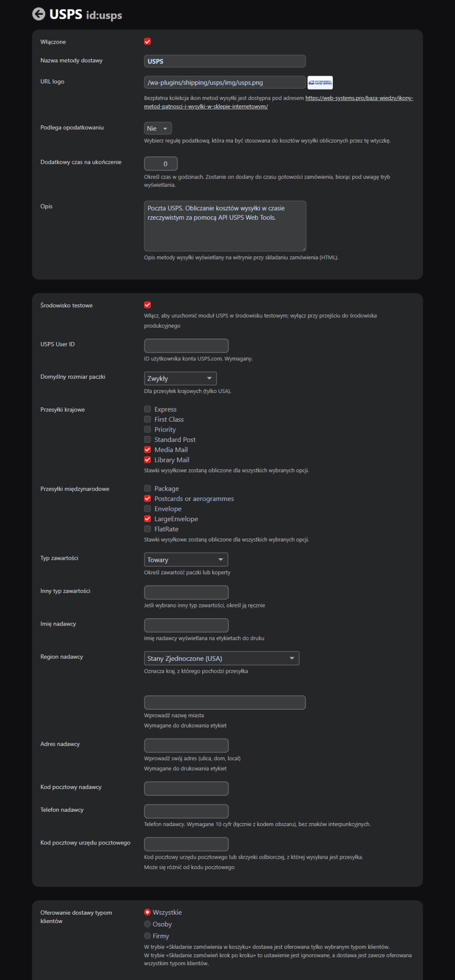Click the USPS User ID field
The width and height of the screenshot is (455, 980).
pos(186,346)
